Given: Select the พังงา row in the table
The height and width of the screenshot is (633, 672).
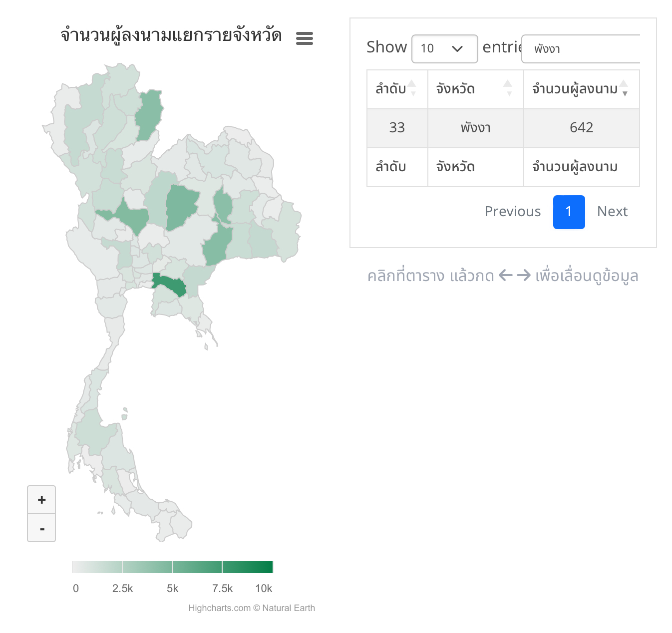Looking at the screenshot, I should tap(503, 128).
